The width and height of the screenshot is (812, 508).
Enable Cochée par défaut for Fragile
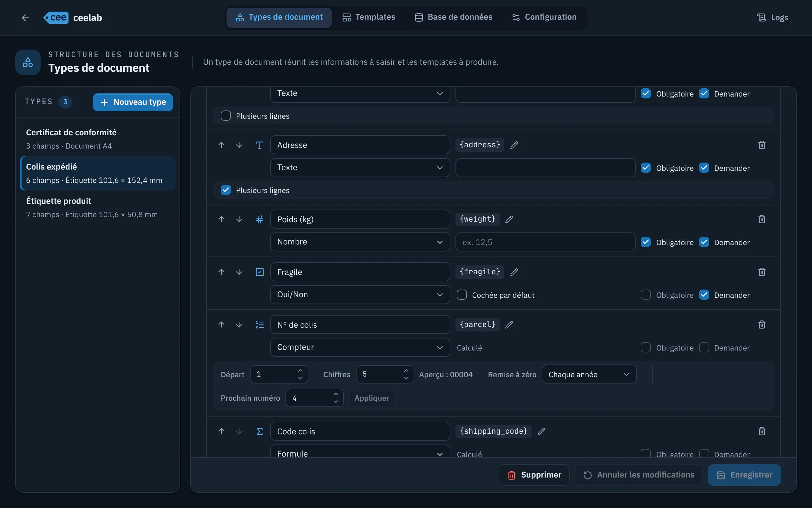point(462,295)
